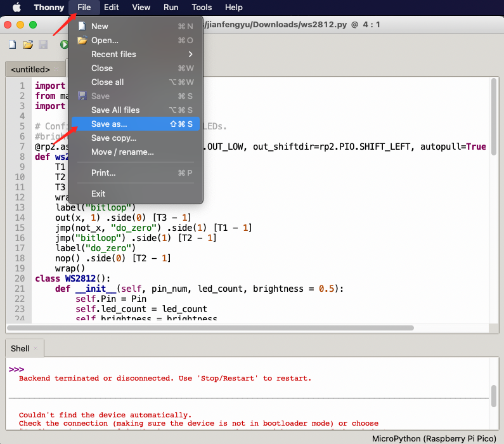Select Close all in the File menu
Image resolution: width=504 pixels, height=444 pixels.
click(x=136, y=82)
